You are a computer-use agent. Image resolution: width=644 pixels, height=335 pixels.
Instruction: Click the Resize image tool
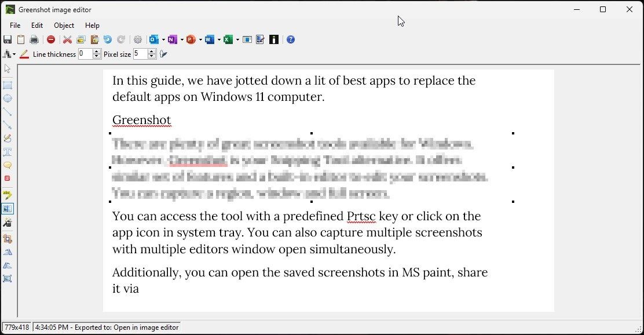8,279
